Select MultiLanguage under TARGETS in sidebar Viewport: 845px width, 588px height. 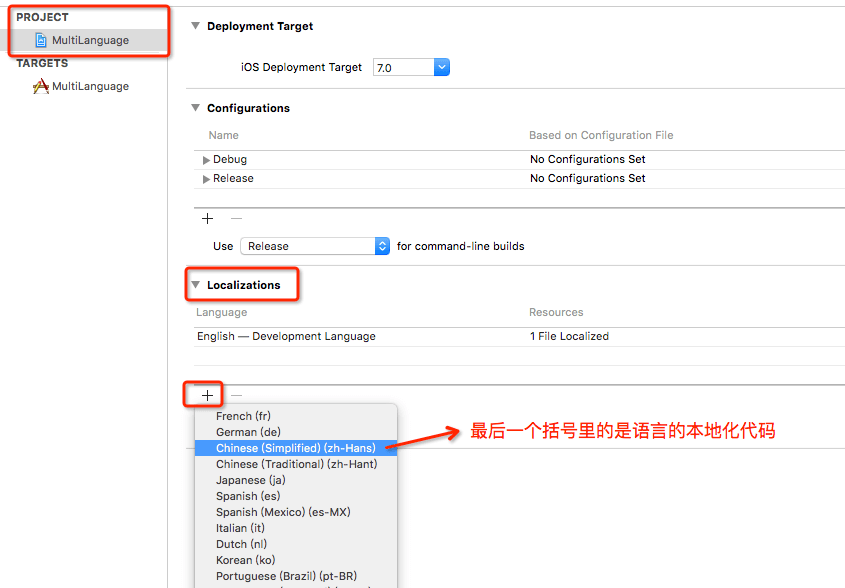click(x=90, y=86)
